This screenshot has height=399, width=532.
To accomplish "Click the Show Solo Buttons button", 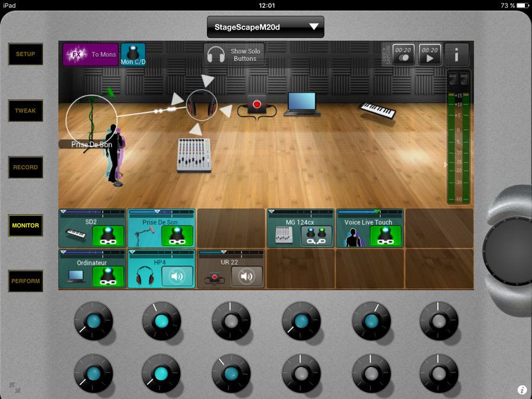I will coord(235,55).
